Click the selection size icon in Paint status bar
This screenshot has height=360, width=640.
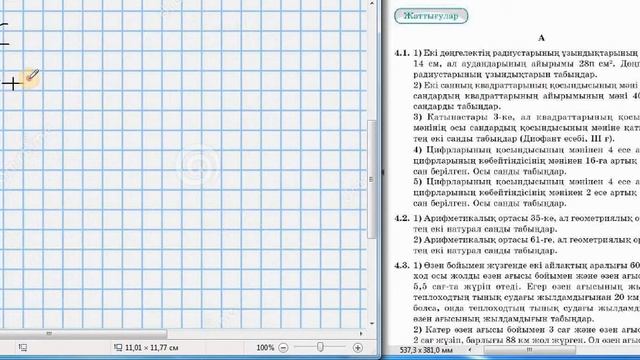23,348
